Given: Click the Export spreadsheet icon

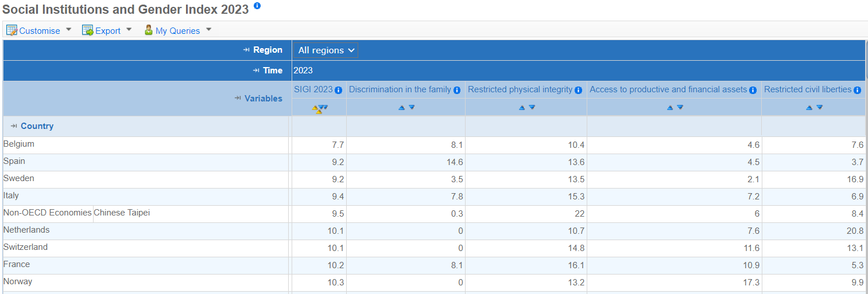Looking at the screenshot, I should 88,30.
